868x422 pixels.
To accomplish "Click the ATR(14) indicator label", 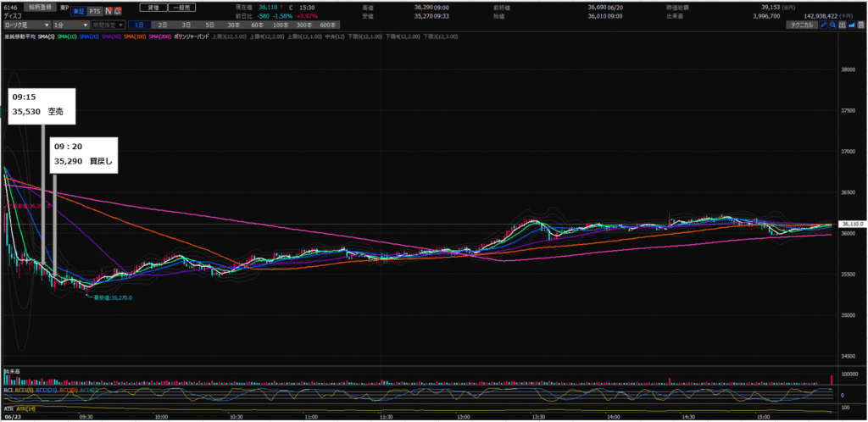I will coord(25,408).
